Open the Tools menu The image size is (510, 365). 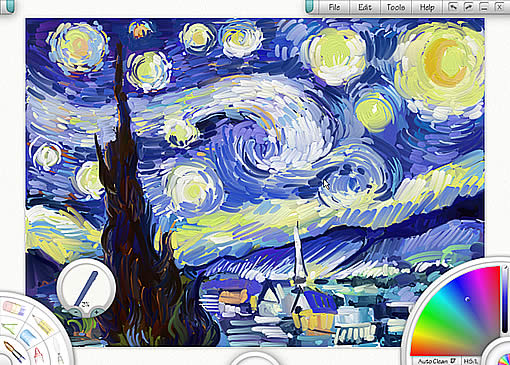(x=396, y=7)
